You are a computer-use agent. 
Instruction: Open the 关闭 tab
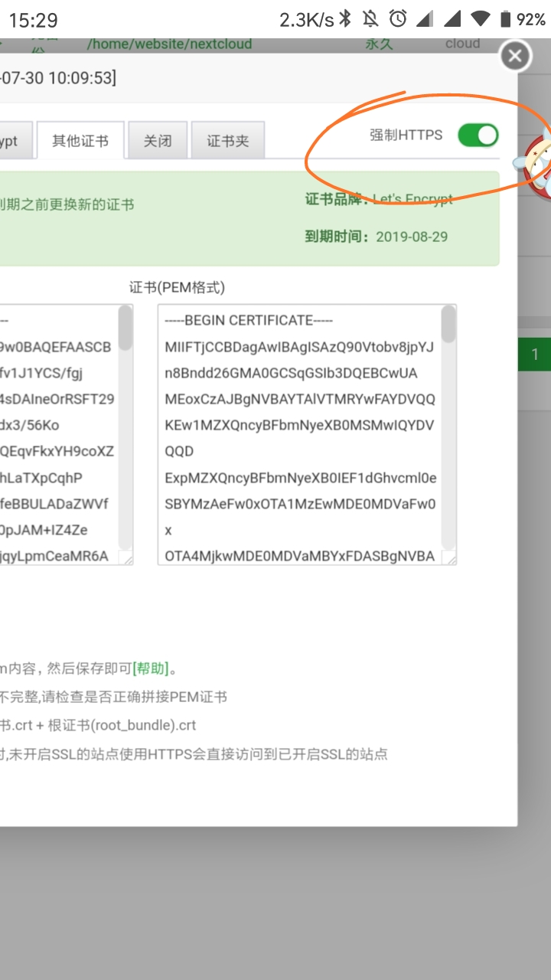tap(158, 141)
